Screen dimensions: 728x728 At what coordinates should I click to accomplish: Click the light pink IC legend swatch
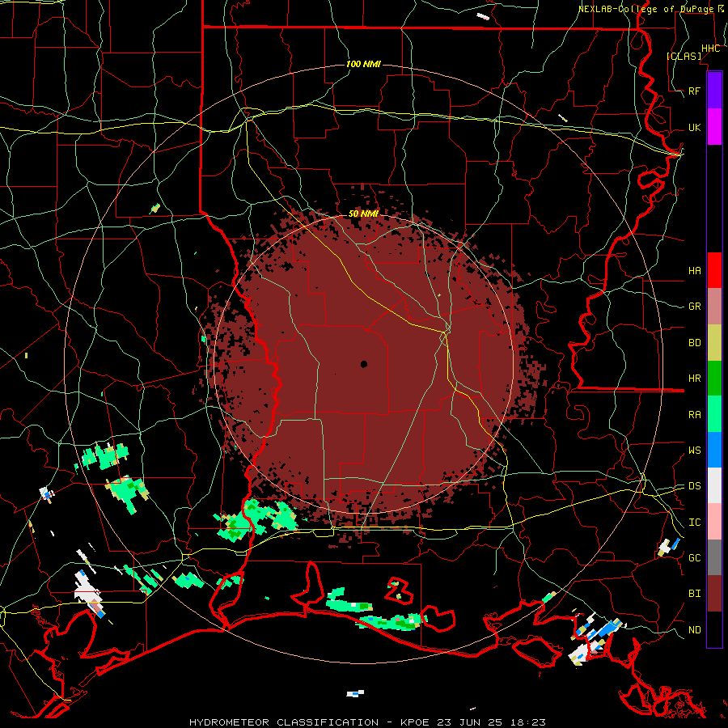714,522
